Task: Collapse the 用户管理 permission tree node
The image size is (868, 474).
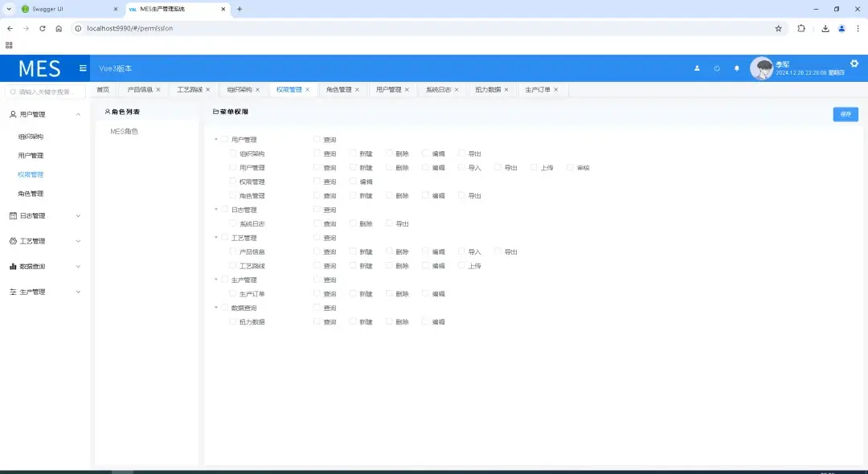Action: point(215,139)
